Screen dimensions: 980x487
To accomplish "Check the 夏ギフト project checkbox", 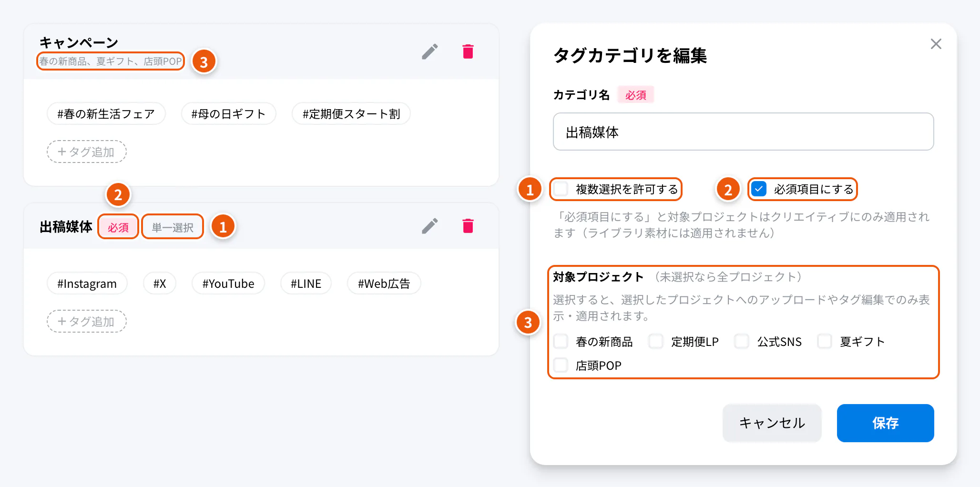I will pos(825,341).
